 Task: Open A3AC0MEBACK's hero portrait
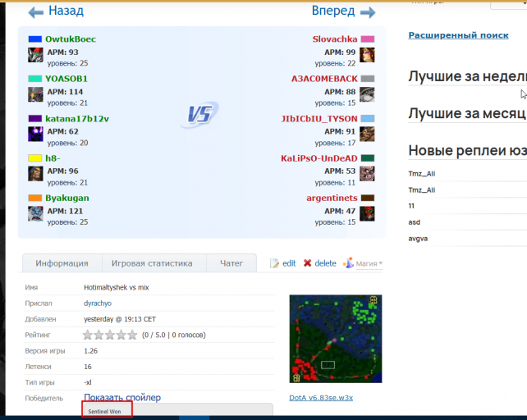click(367, 94)
